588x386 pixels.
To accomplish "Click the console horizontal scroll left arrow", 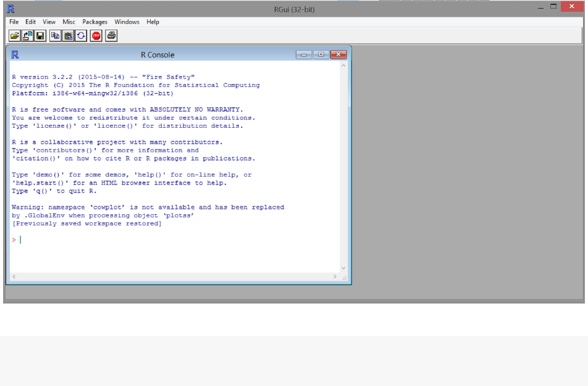I will 14,277.
